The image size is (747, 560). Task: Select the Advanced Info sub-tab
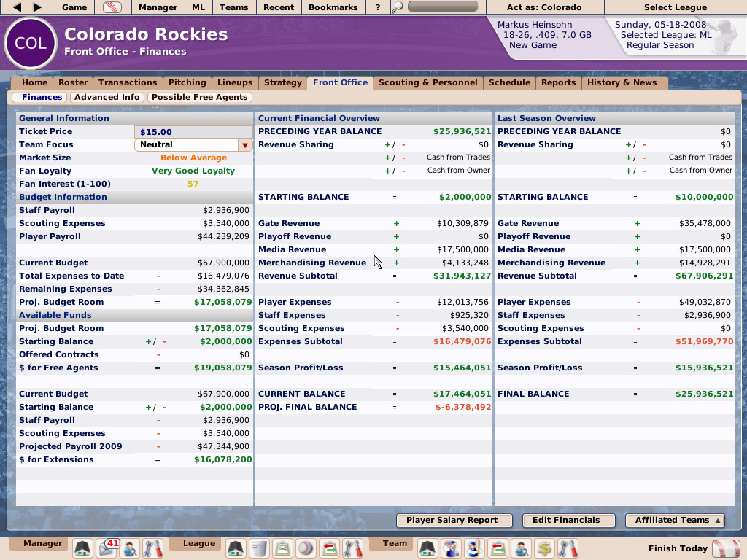coord(107,97)
